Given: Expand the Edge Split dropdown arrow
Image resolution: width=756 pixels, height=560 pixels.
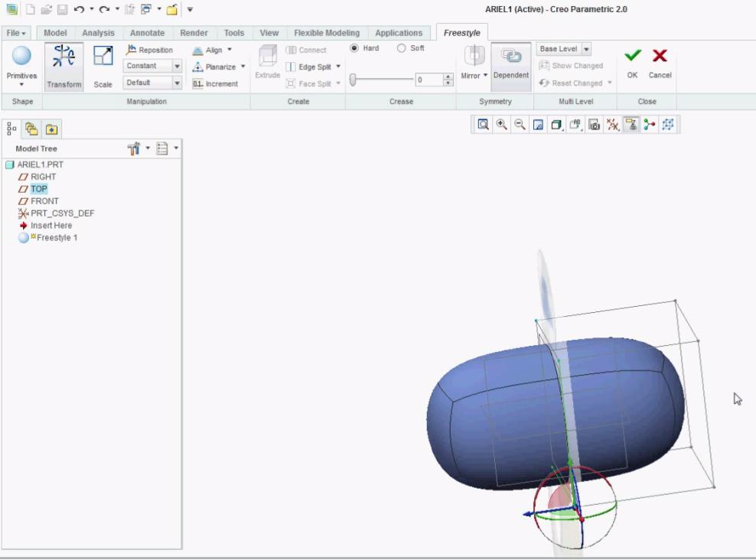Looking at the screenshot, I should (338, 67).
